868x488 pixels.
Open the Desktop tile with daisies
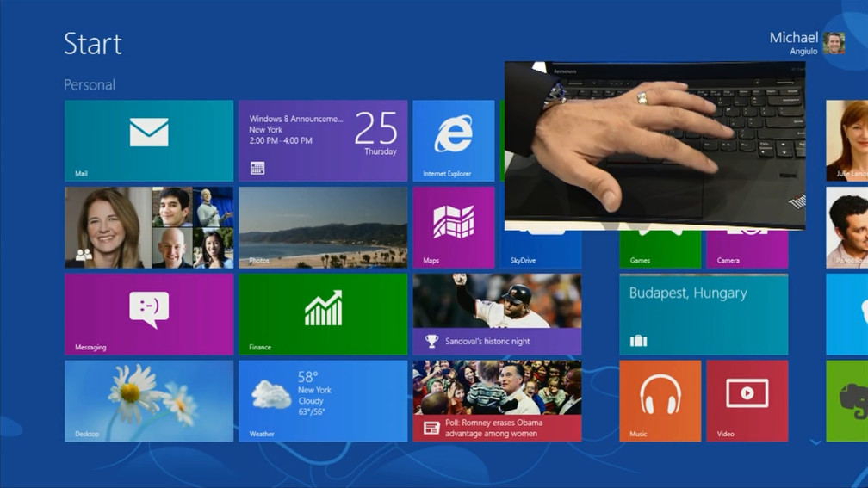pyautogui.click(x=149, y=400)
